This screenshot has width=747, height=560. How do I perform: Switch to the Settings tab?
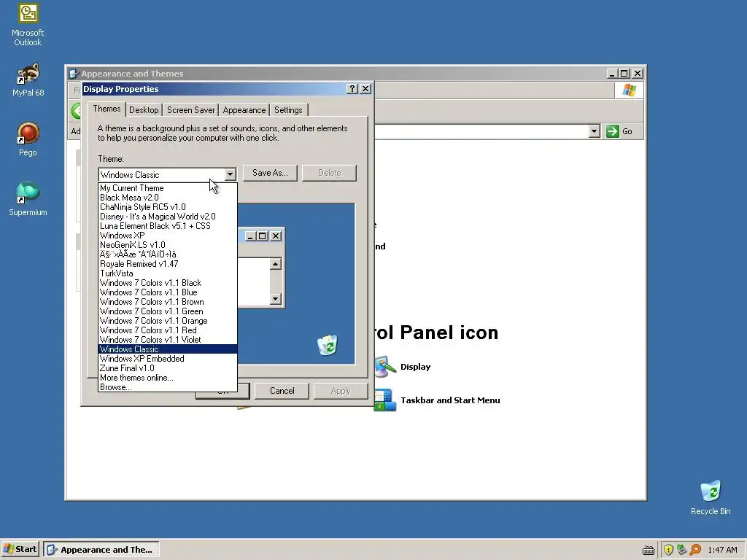pyautogui.click(x=288, y=110)
